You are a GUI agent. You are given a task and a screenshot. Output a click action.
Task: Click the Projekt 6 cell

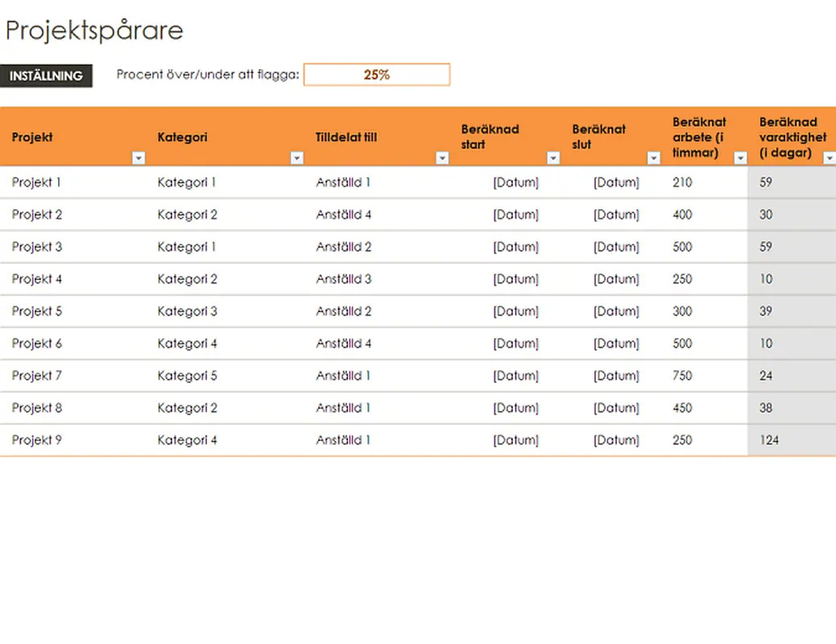[37, 344]
